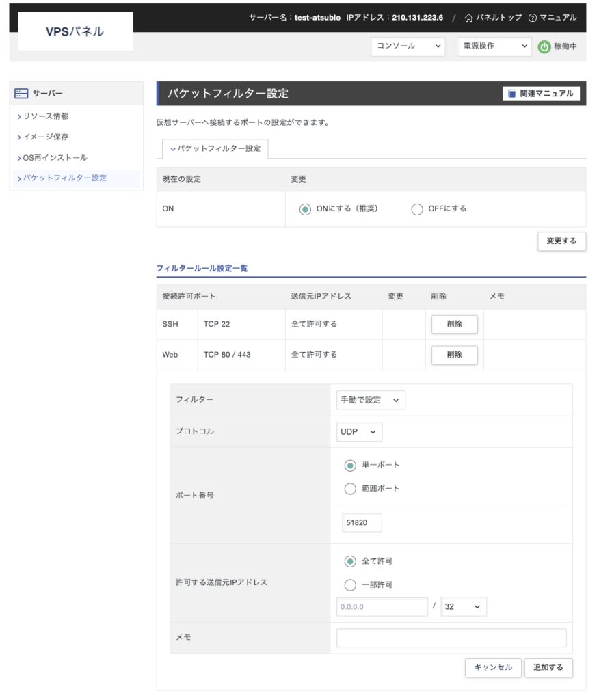Delete the SSH TCP 22 rule
This screenshot has width=599, height=700.
point(454,324)
